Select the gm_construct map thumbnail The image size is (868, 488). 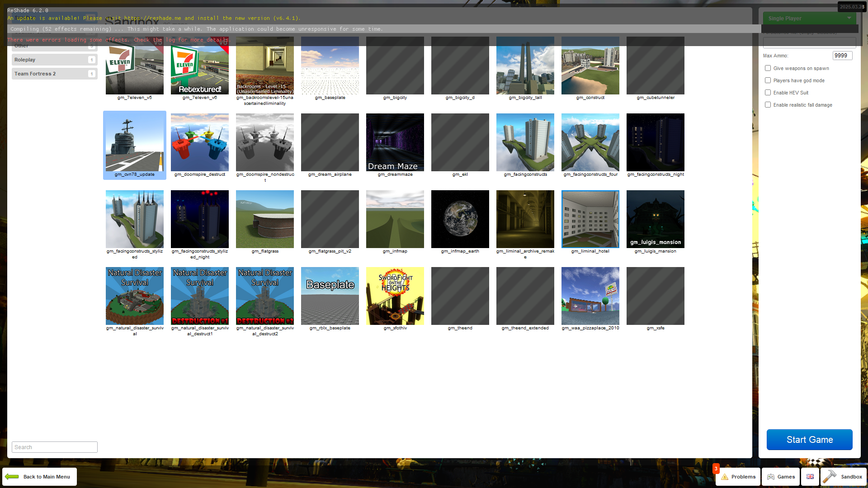tap(590, 66)
